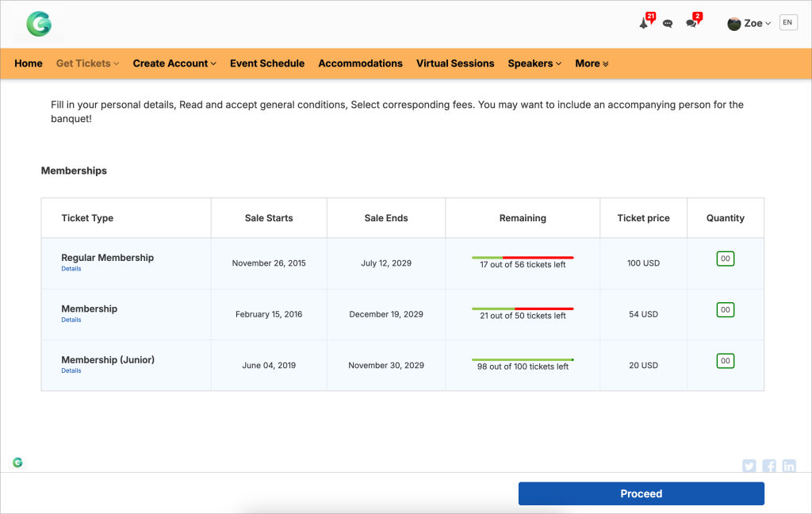
Task: Click the green logo in the header
Action: 38,24
